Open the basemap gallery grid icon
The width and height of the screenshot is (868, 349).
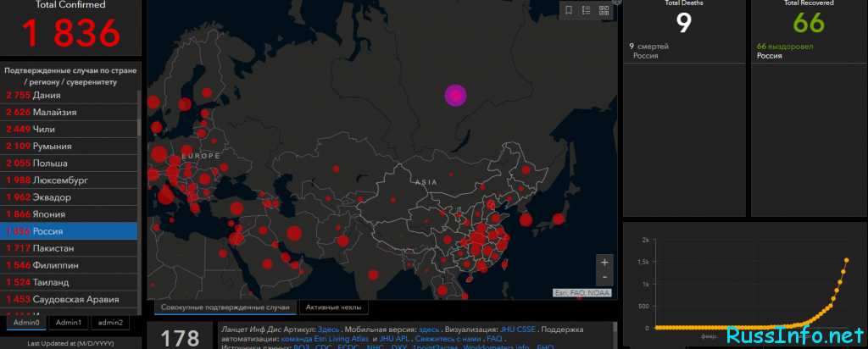[x=604, y=10]
